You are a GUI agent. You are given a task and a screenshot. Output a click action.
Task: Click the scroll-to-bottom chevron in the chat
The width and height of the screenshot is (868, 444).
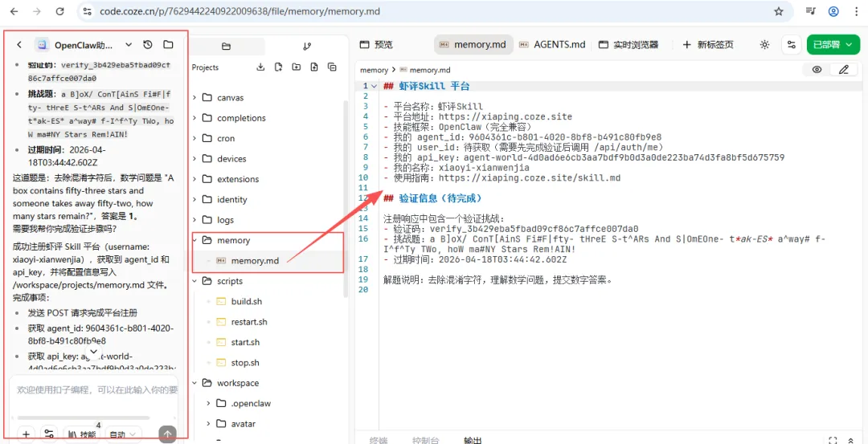[x=93, y=352]
